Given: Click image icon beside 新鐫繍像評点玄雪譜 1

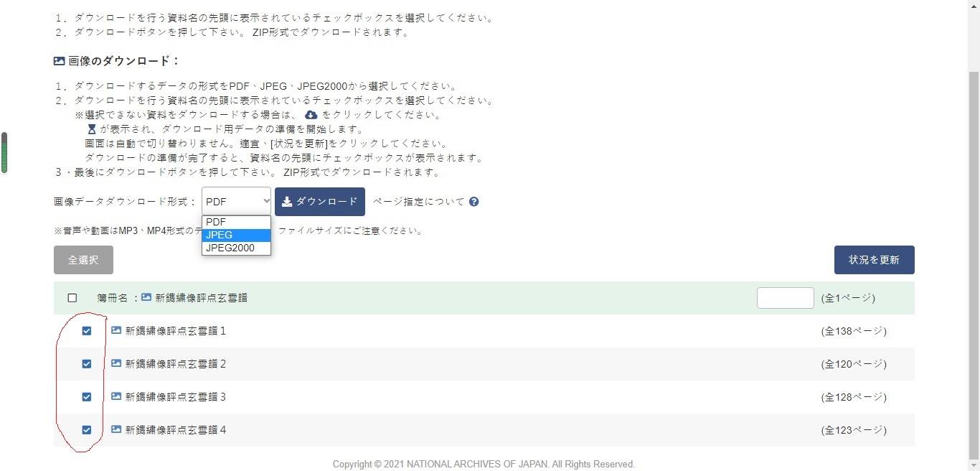Looking at the screenshot, I should click(x=116, y=331).
